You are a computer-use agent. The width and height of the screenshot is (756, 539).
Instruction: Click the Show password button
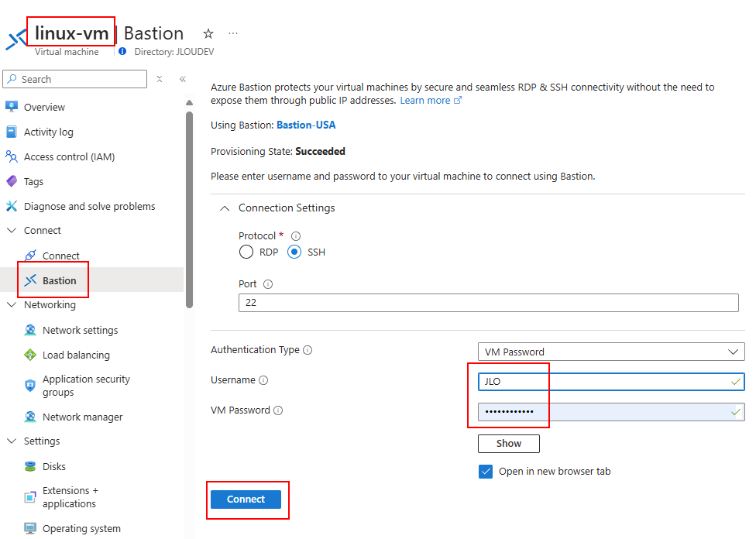click(x=509, y=444)
